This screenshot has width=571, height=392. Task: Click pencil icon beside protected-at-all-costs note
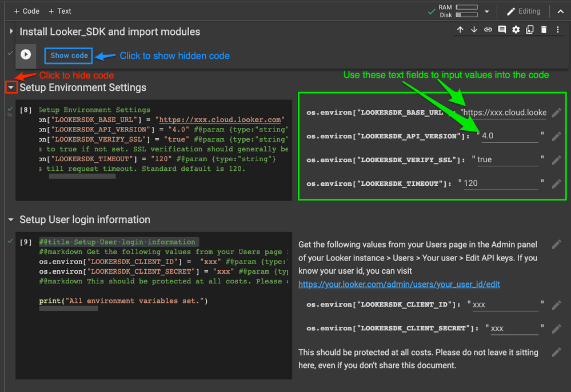(x=556, y=352)
